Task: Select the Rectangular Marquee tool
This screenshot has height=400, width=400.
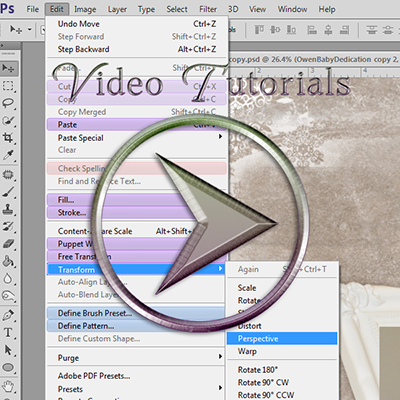Action: pyautogui.click(x=8, y=86)
